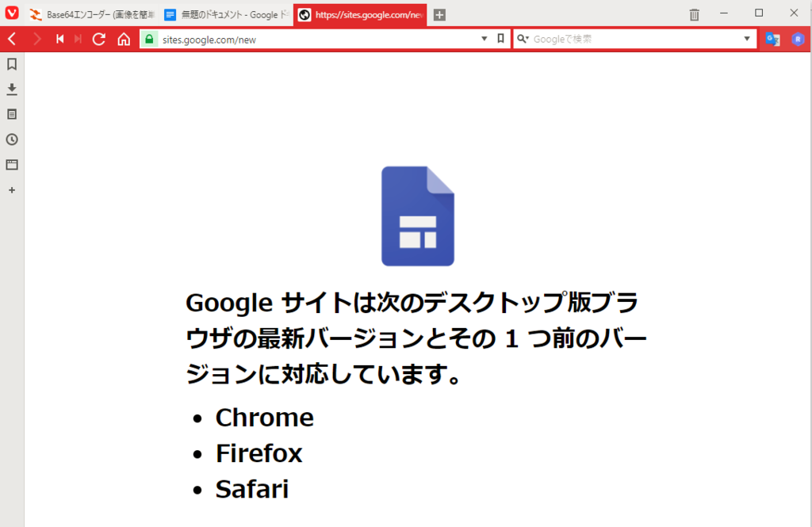Go forward to the next page
The width and height of the screenshot is (812, 527).
click(36, 39)
